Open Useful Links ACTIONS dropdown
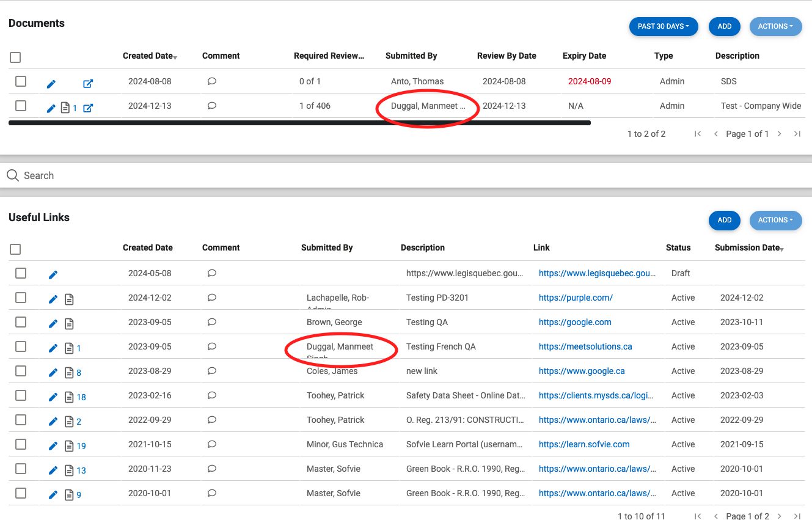The width and height of the screenshot is (812, 520). pos(775,220)
